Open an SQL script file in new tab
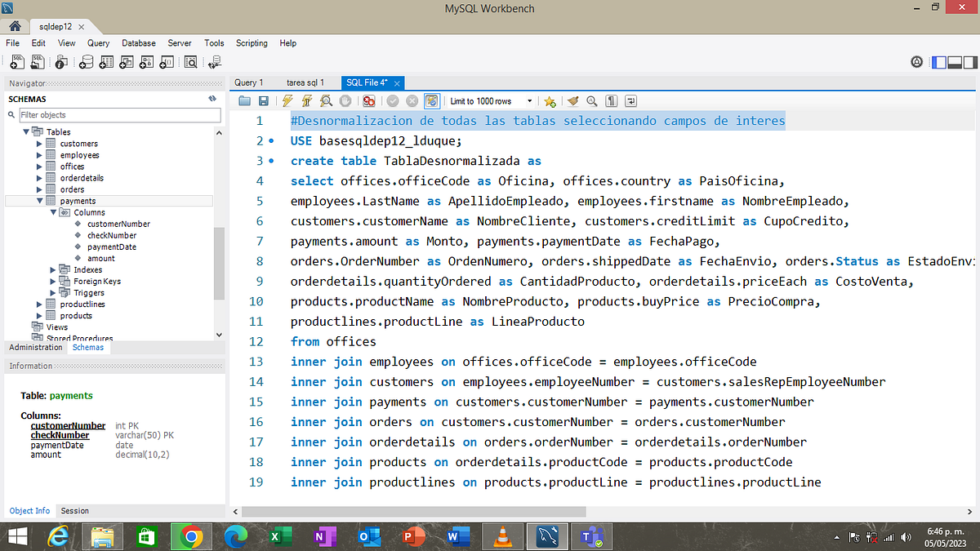The image size is (980, 551). click(x=38, y=61)
